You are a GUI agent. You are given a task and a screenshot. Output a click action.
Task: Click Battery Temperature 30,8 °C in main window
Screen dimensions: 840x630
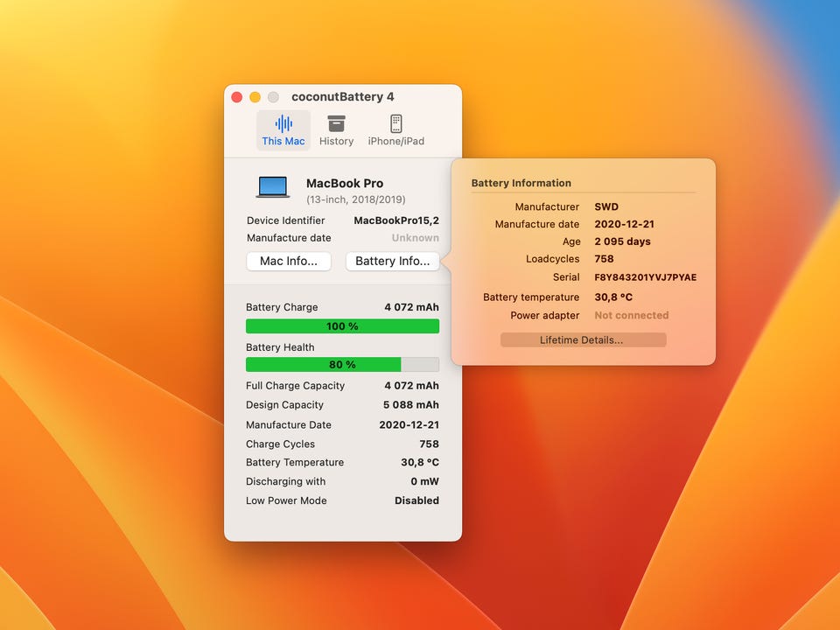(x=420, y=462)
